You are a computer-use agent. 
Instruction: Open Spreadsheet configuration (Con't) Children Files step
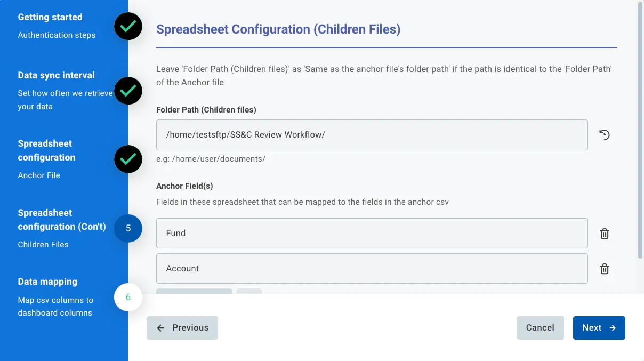click(61, 220)
